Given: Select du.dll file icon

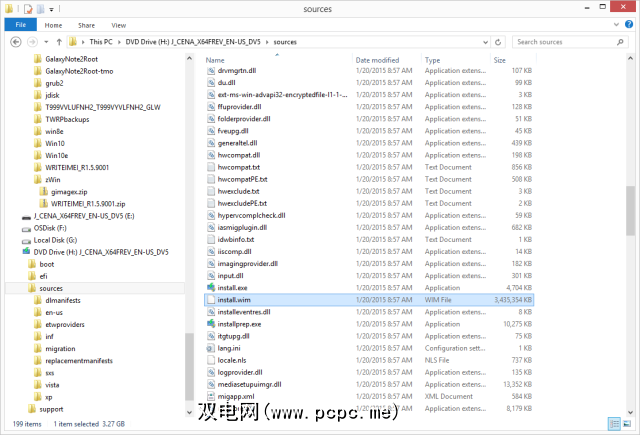Looking at the screenshot, I should (211, 83).
